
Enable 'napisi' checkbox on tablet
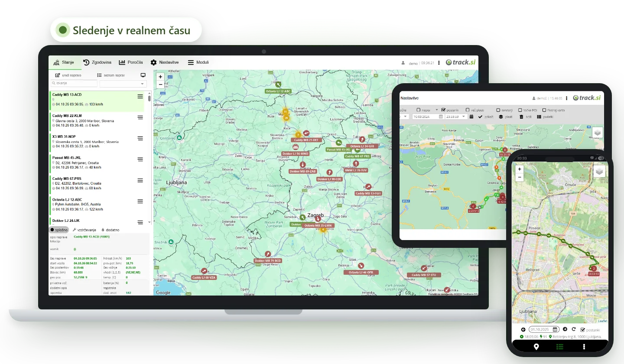(x=419, y=110)
